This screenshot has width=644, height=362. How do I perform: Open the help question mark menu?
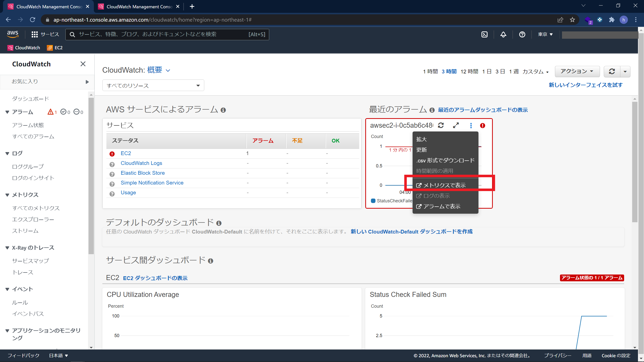click(x=522, y=34)
